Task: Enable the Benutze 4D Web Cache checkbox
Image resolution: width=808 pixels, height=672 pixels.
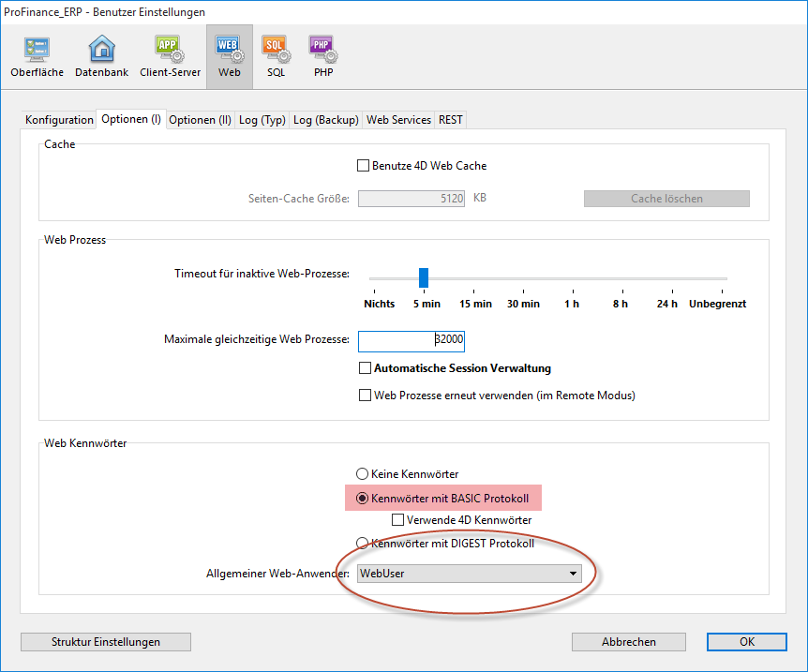Action: 364,166
